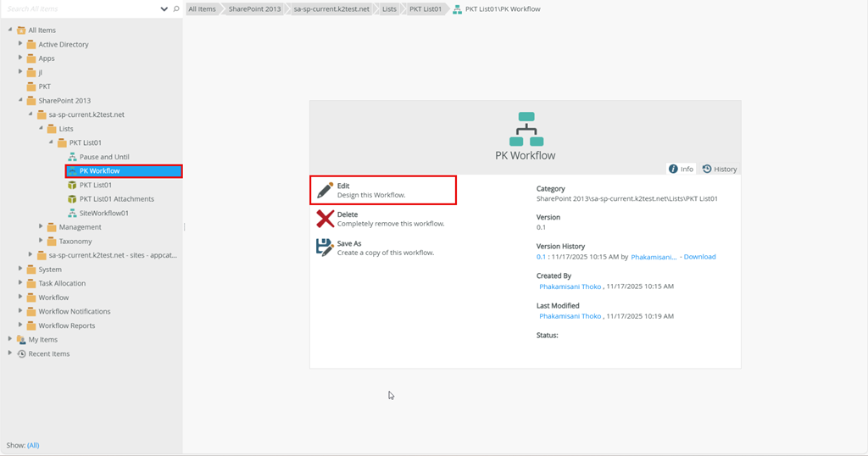Click the PKT folder icon
This screenshot has width=868, height=456.
pos(31,86)
